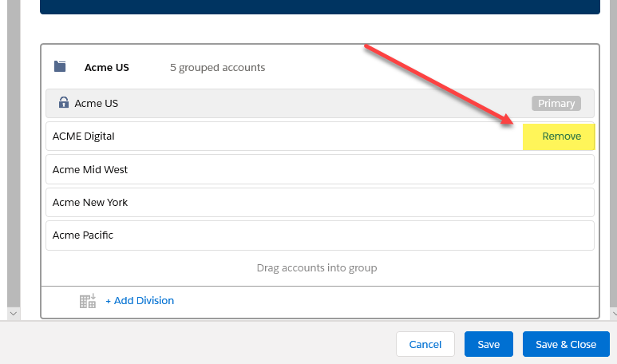Select the Acme Pacific account row
Viewport: 617px width, 364px height.
[x=320, y=235]
